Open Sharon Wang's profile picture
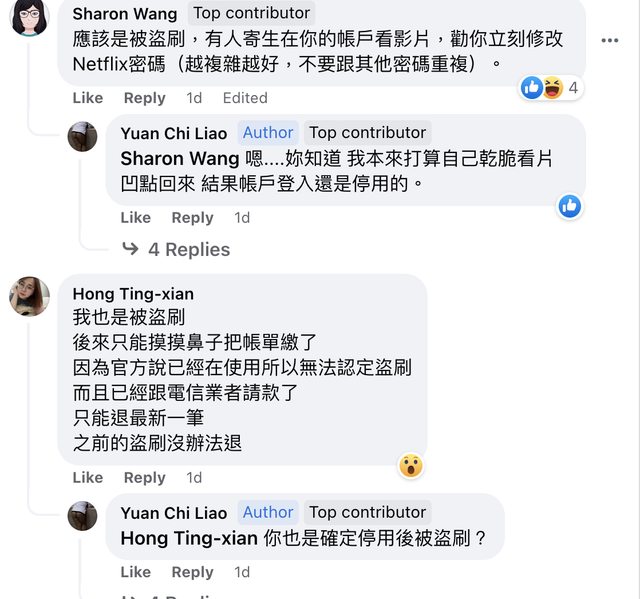 30,18
